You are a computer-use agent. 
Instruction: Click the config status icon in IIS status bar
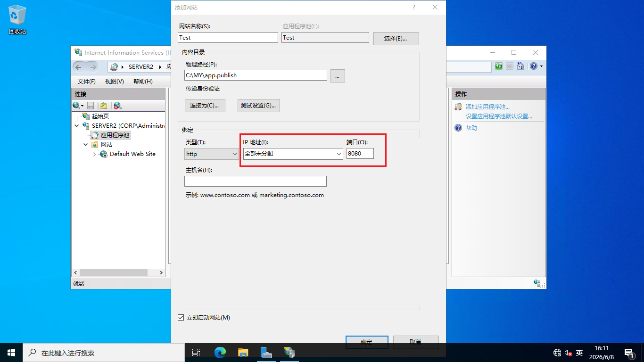click(537, 283)
